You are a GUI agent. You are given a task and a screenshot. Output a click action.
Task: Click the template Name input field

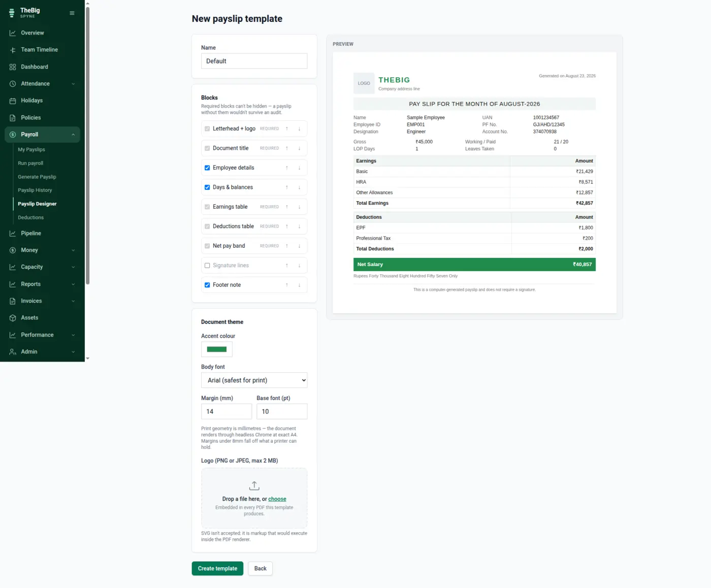(x=254, y=61)
